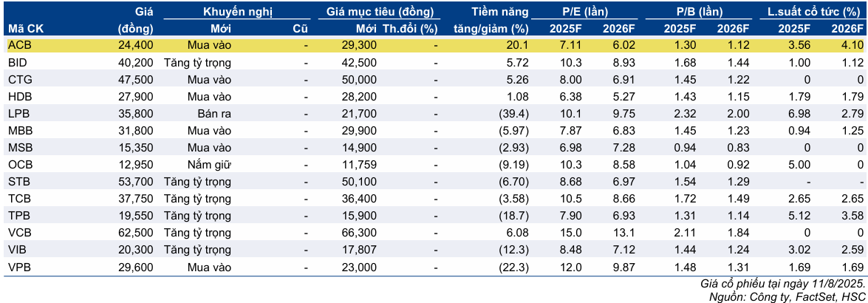This screenshot has height=303, width=868.
Task: Click the ACB ticker in highlighted row
Action: pyautogui.click(x=18, y=45)
